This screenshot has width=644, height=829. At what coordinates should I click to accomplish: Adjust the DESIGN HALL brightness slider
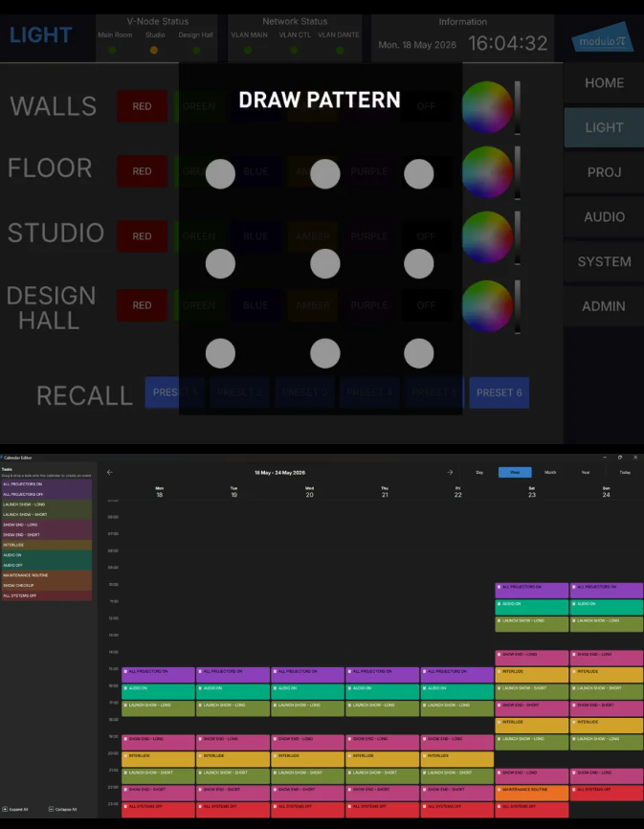pos(518,306)
